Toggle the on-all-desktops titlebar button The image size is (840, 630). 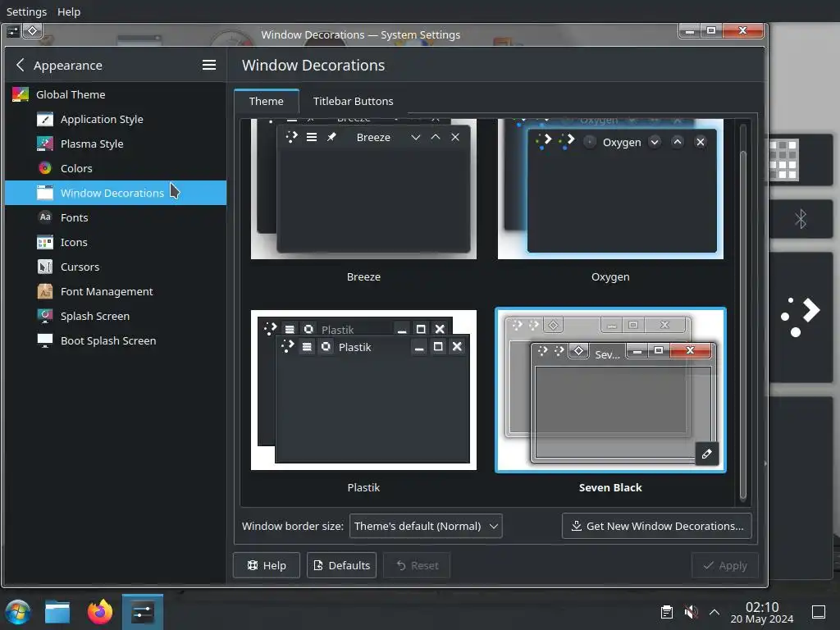(33, 31)
